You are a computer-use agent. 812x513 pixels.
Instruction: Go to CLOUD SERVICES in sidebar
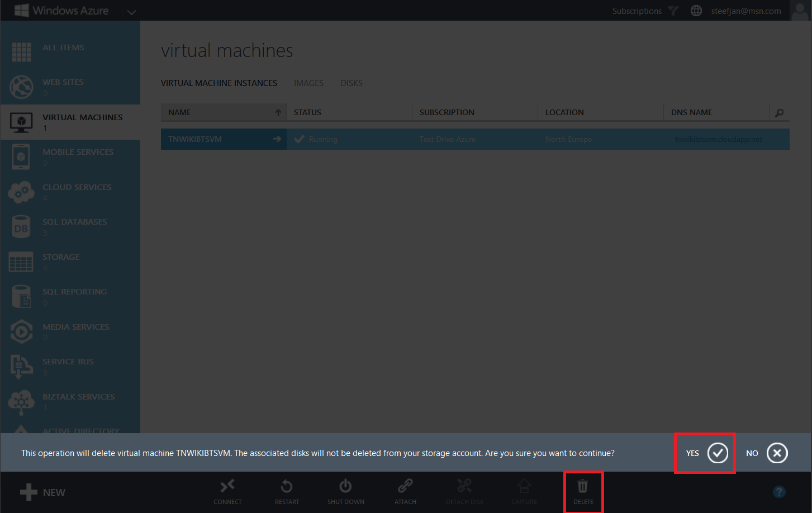click(77, 187)
